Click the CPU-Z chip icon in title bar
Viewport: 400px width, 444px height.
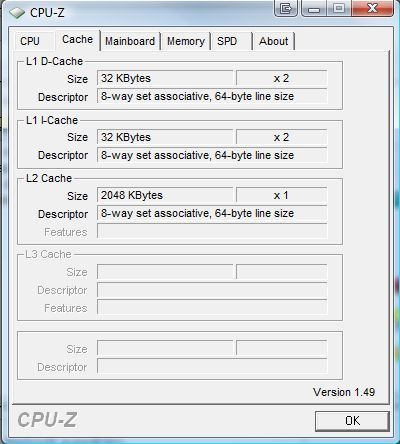click(x=17, y=13)
